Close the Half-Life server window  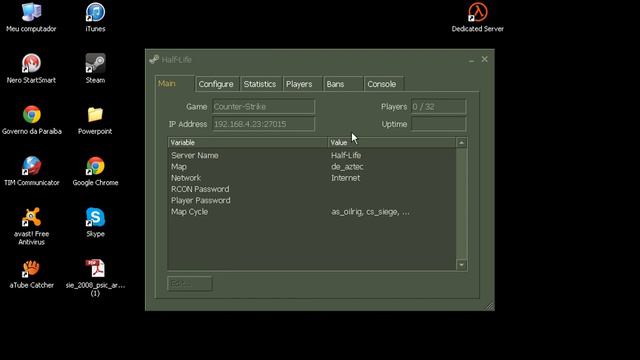click(484, 60)
